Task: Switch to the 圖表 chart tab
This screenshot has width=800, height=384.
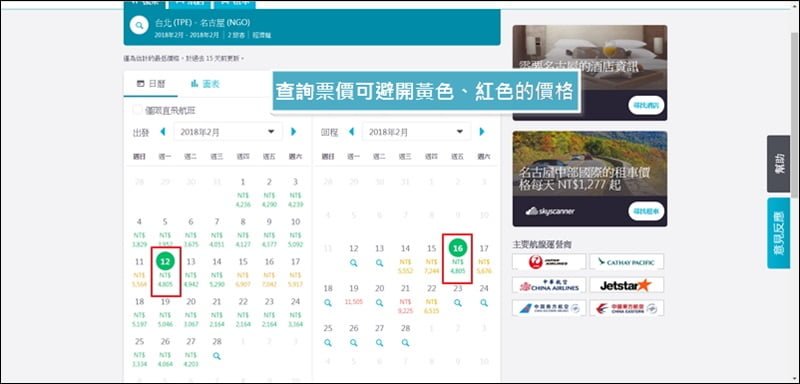Action: click(x=205, y=84)
